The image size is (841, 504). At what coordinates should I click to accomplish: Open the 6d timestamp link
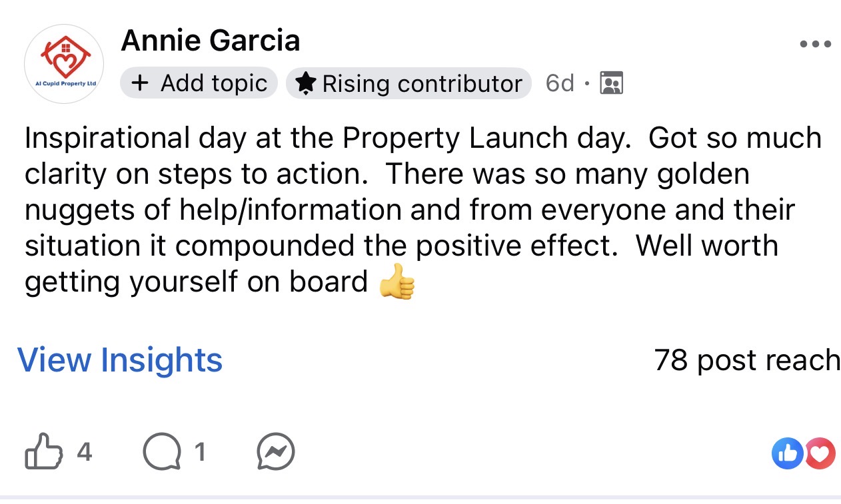[x=559, y=83]
